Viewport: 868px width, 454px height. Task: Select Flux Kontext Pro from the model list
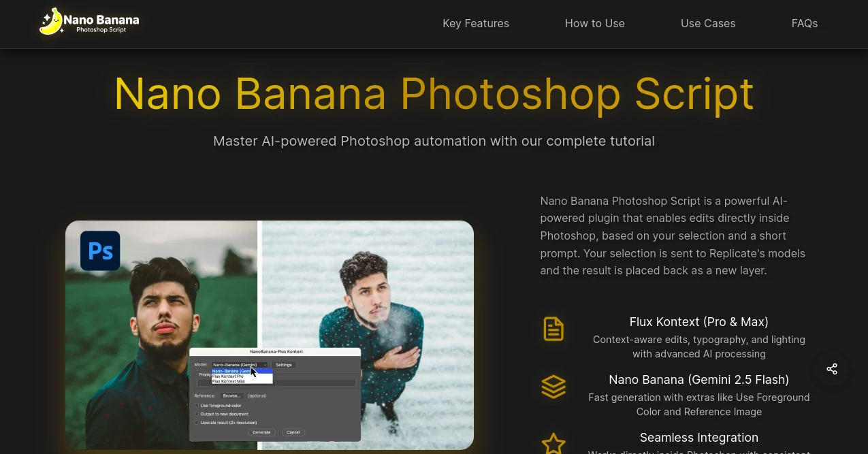point(227,376)
